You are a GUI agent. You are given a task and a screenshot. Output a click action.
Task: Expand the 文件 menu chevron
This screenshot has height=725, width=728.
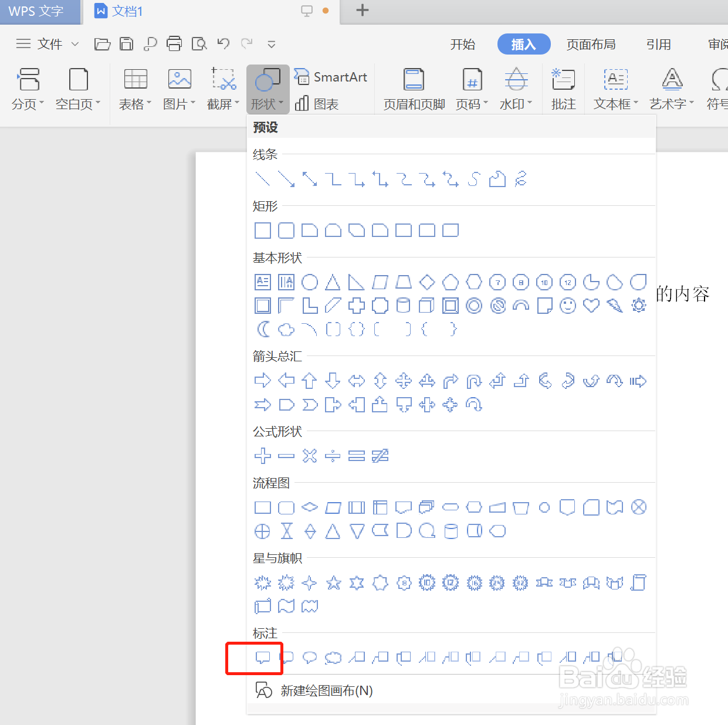75,43
